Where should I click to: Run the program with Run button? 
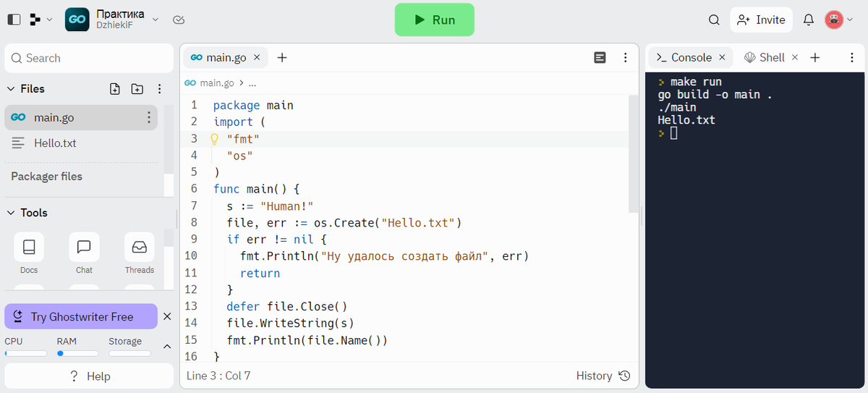point(434,20)
